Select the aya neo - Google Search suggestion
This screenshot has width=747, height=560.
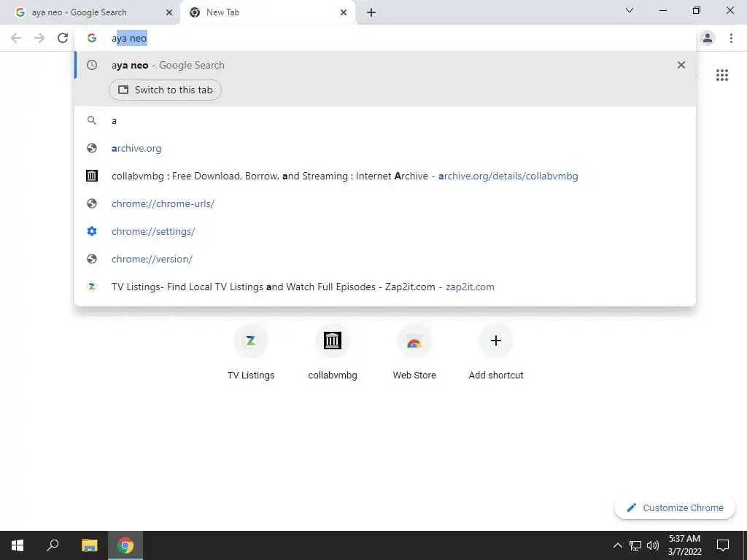coord(385,65)
